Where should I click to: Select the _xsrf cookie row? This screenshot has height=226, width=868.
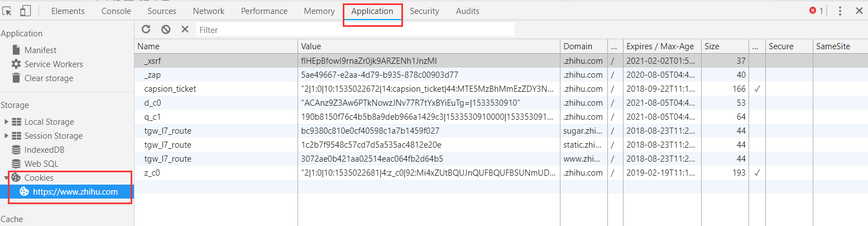pyautogui.click(x=501, y=60)
